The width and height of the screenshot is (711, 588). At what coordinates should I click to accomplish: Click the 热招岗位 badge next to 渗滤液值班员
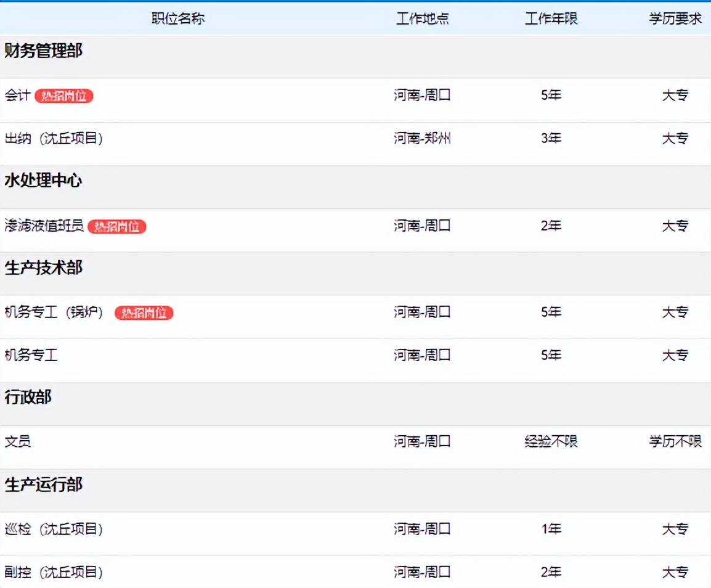click(117, 226)
